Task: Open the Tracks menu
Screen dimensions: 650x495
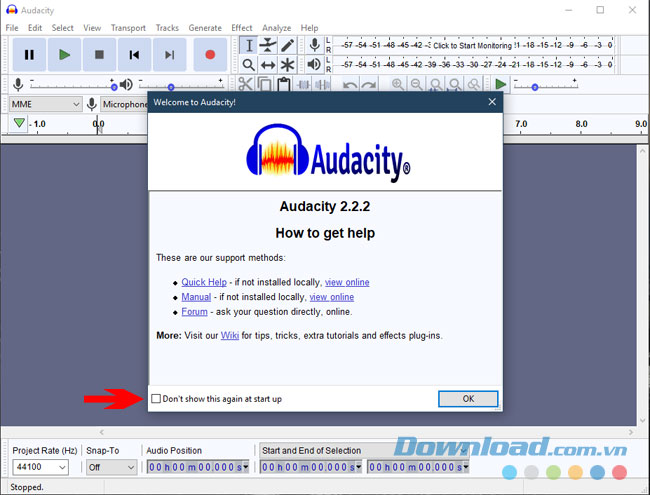Action: pos(167,28)
